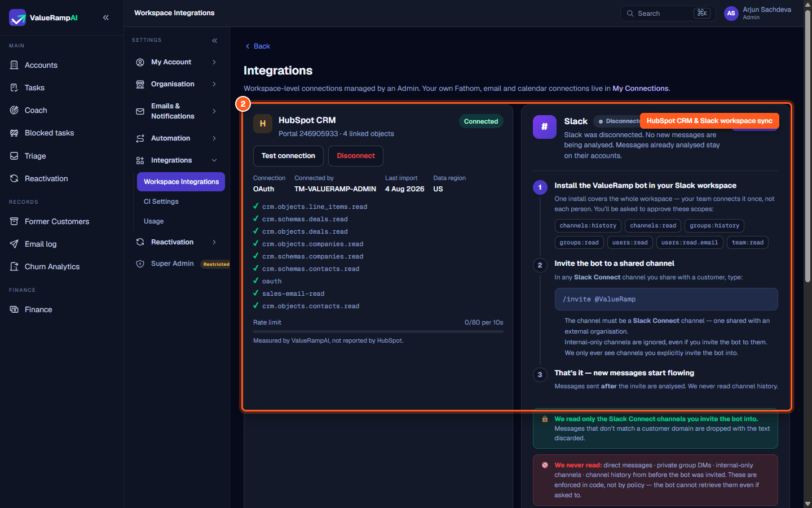Click the Search input field
The width and height of the screenshot is (812, 508).
668,14
